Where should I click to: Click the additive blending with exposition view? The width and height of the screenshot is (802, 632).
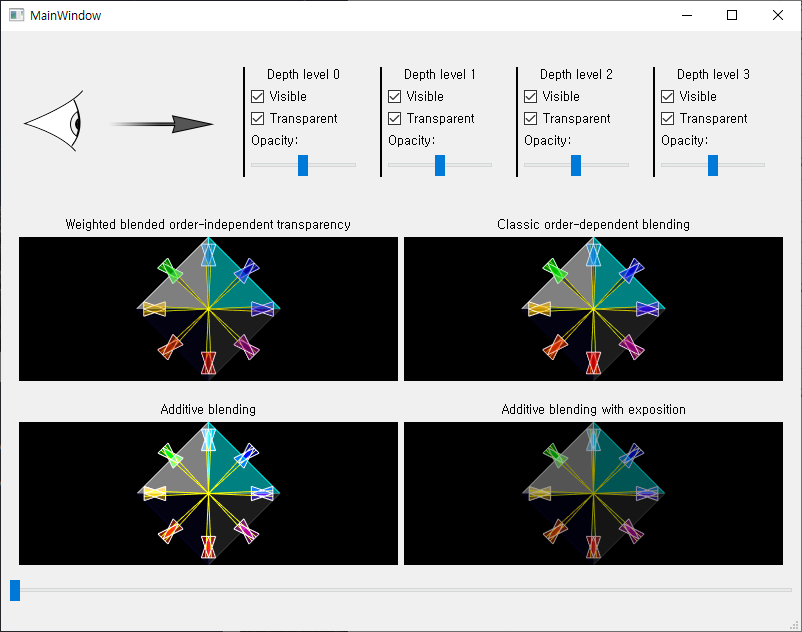[593, 493]
